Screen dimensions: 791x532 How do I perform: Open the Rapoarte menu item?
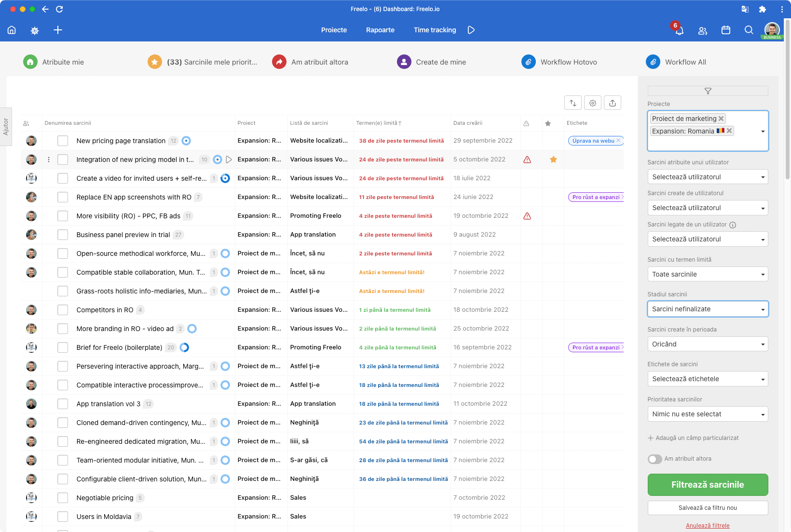point(380,30)
